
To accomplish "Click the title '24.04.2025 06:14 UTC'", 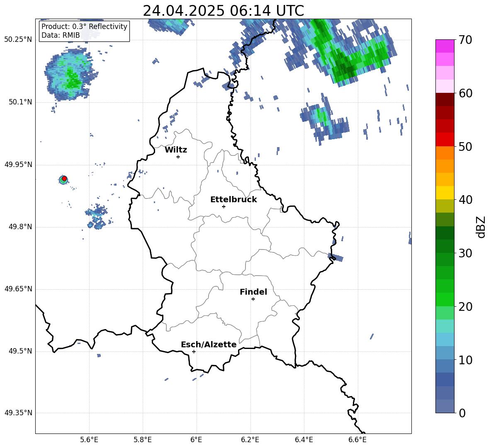I will click(x=223, y=11).
